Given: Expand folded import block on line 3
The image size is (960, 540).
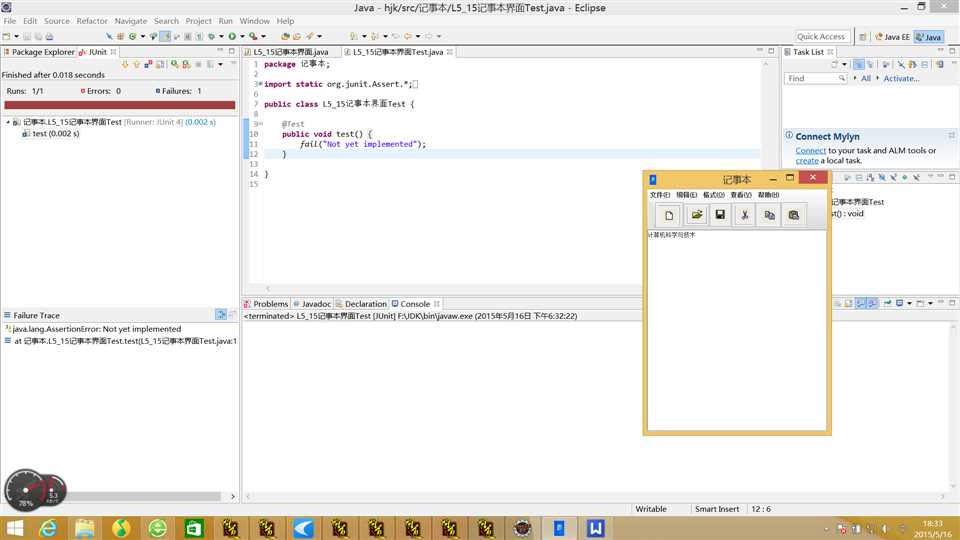Looking at the screenshot, I should 260,84.
